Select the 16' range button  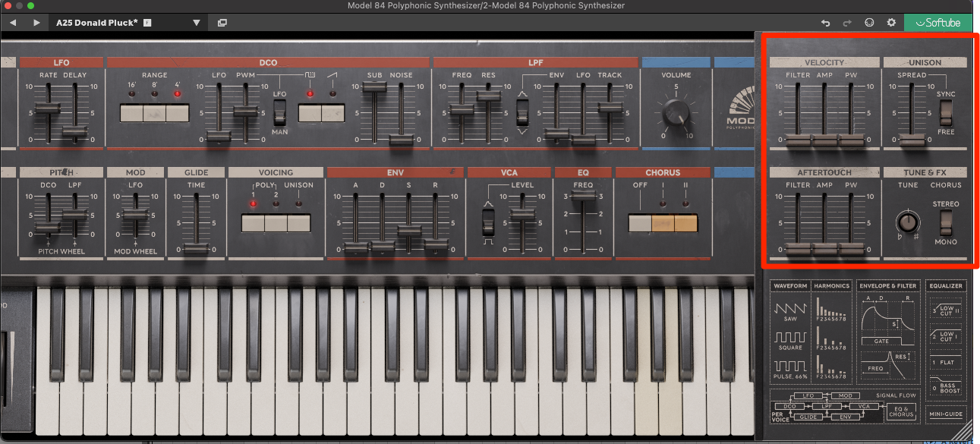pyautogui.click(x=131, y=113)
